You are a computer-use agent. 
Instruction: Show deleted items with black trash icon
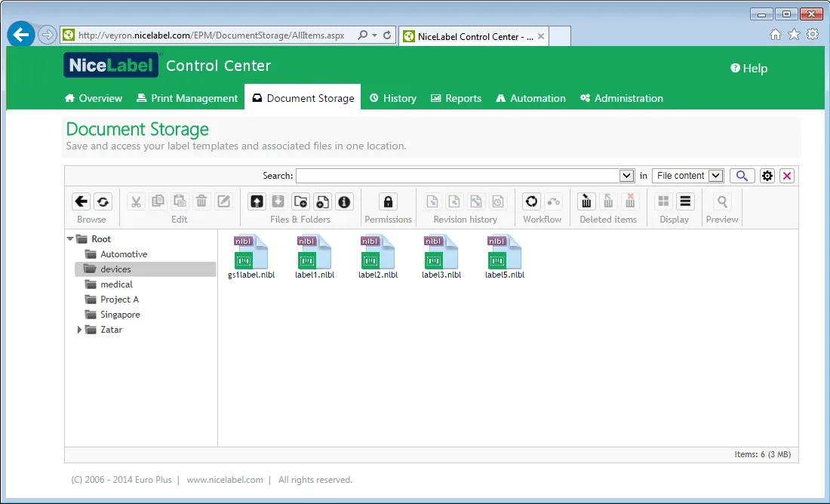coord(586,201)
